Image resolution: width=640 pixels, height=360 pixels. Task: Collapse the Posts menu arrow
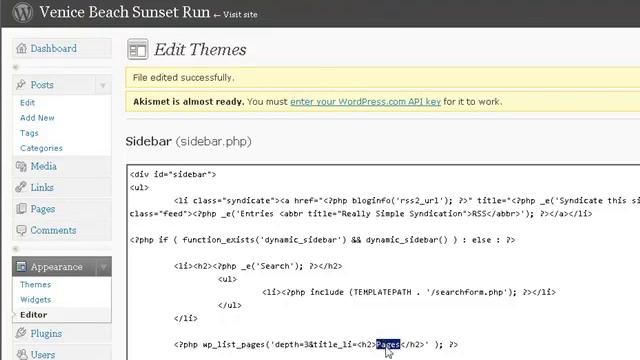coord(103,85)
